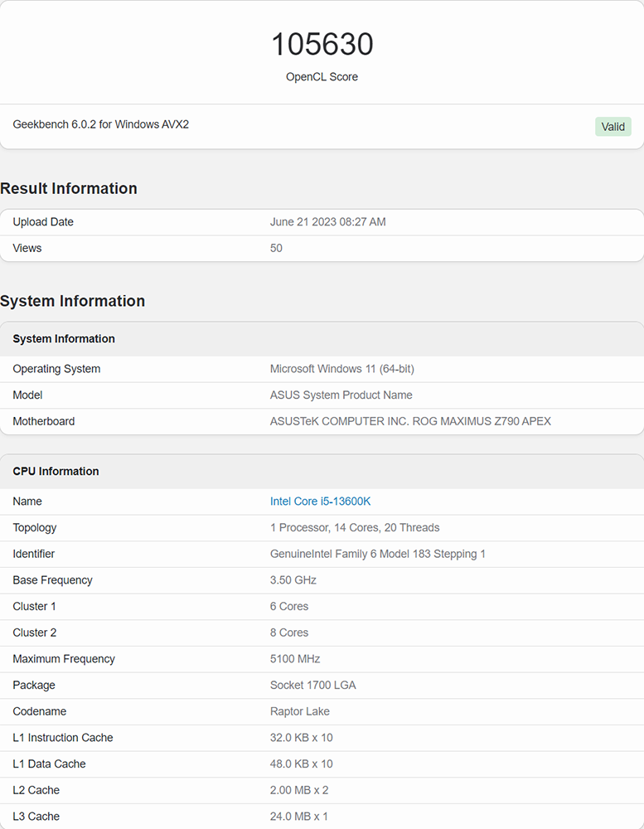Click the OpenCL Score label
The width and height of the screenshot is (644, 829).
coord(322,77)
